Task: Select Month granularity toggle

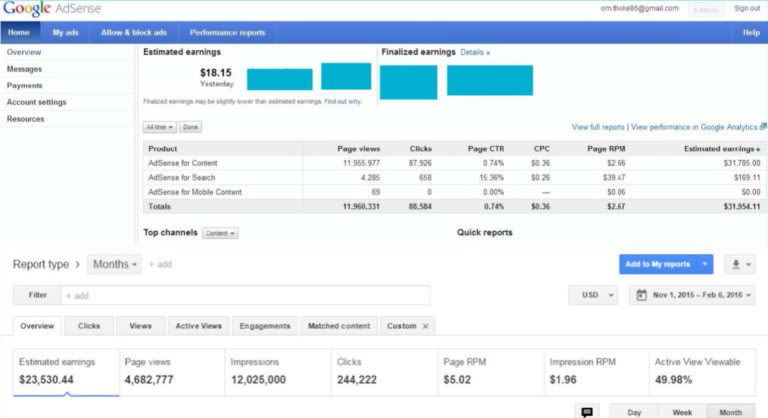Action: [x=730, y=411]
